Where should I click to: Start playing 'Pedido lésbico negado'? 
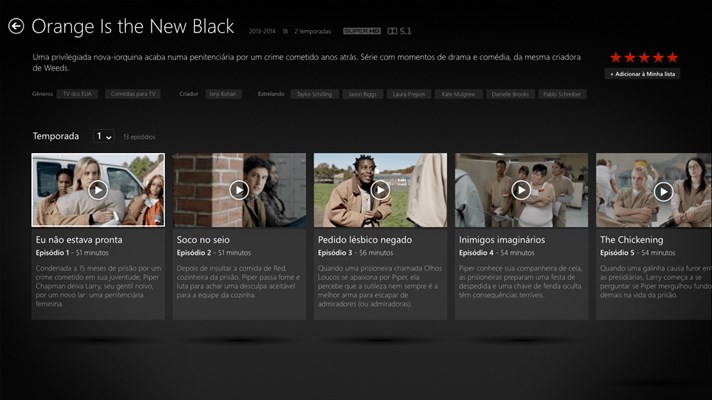coord(380,189)
